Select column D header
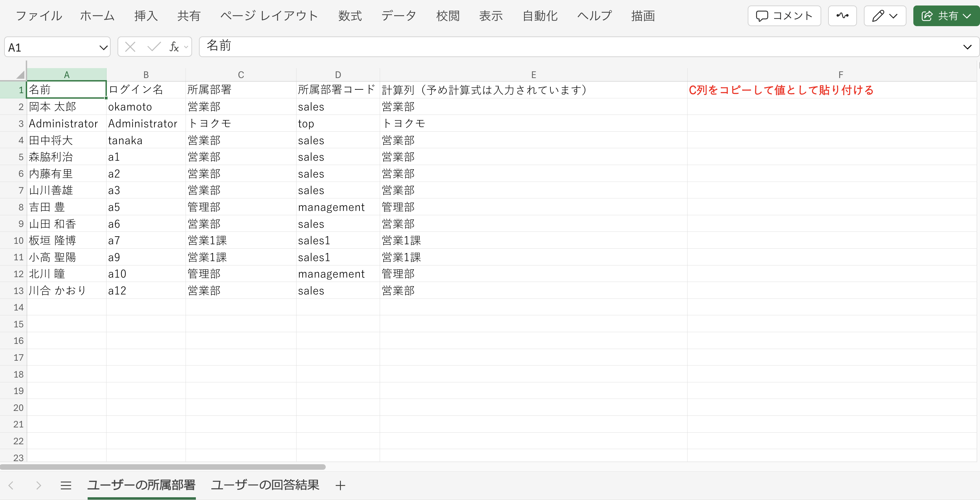The image size is (980, 500). [x=338, y=75]
